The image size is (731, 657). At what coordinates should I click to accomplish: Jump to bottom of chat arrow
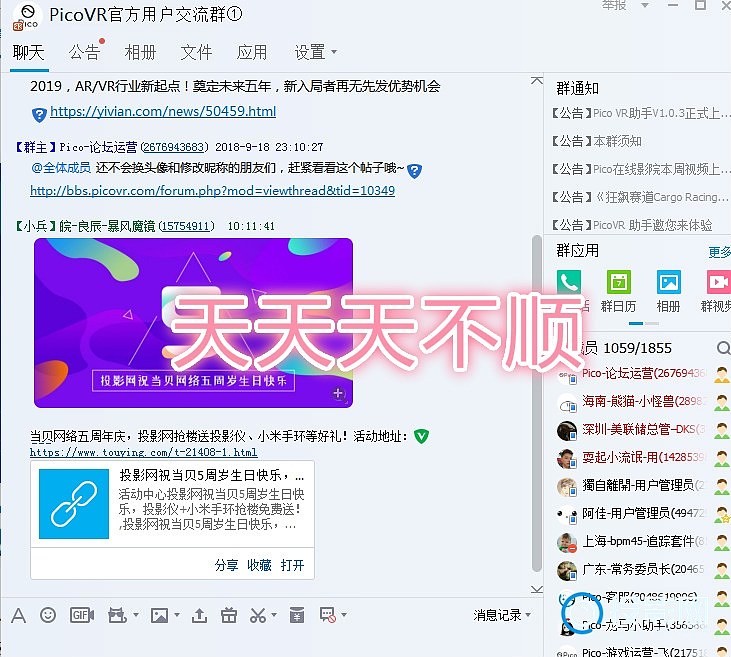pyautogui.click(x=537, y=589)
